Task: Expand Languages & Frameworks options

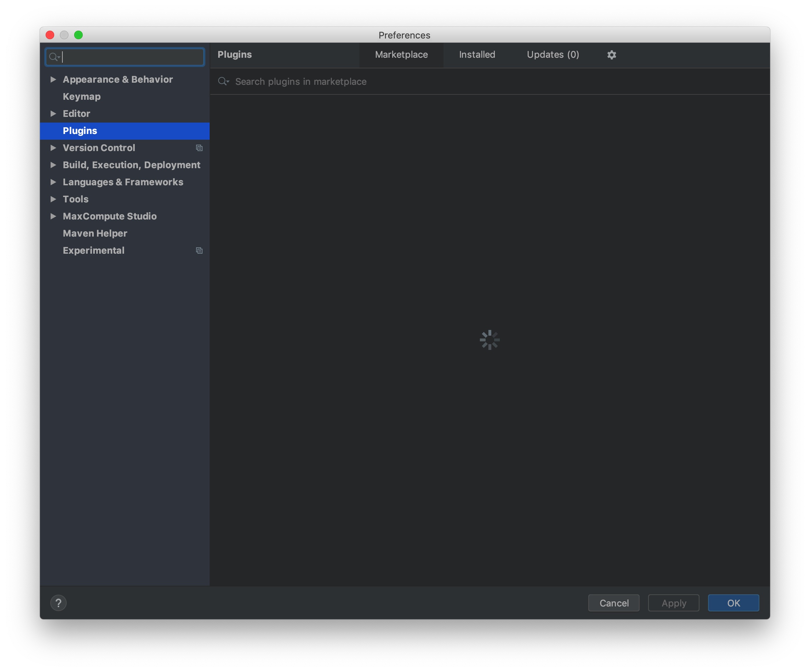Action: pos(53,182)
